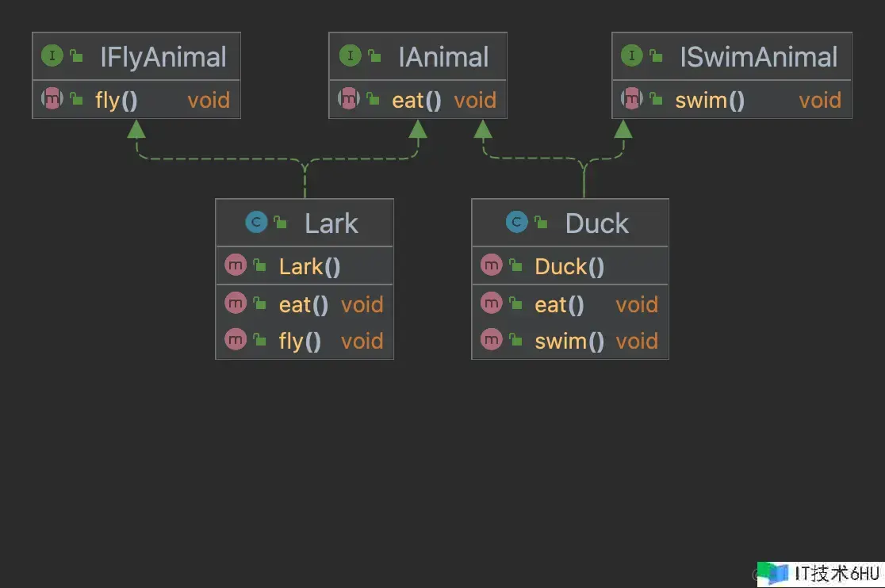Select the IFlyAnimal node title
885x588 pixels.
[x=163, y=57]
